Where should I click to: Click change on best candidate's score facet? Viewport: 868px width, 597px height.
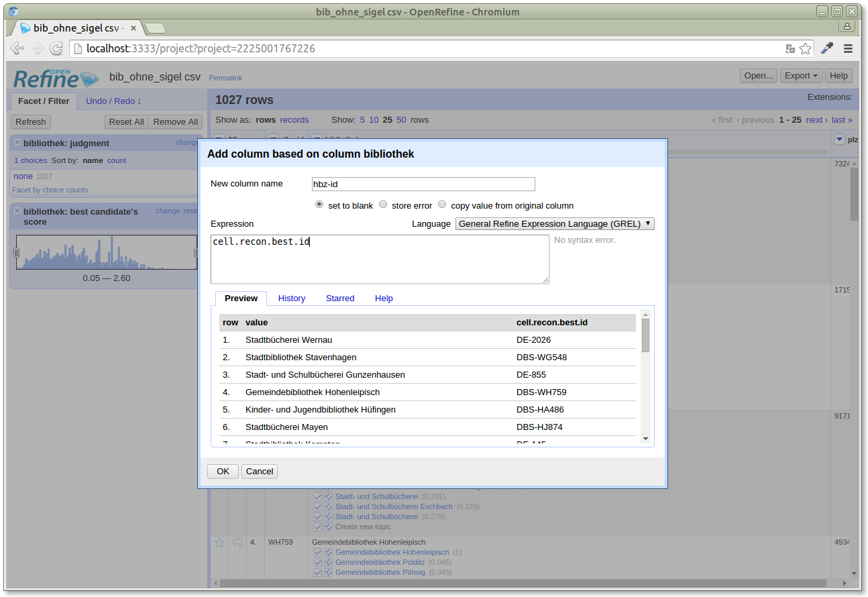[x=168, y=211]
